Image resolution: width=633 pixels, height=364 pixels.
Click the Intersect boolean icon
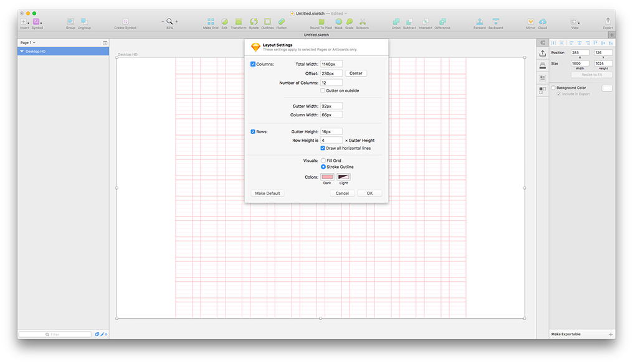tap(425, 21)
